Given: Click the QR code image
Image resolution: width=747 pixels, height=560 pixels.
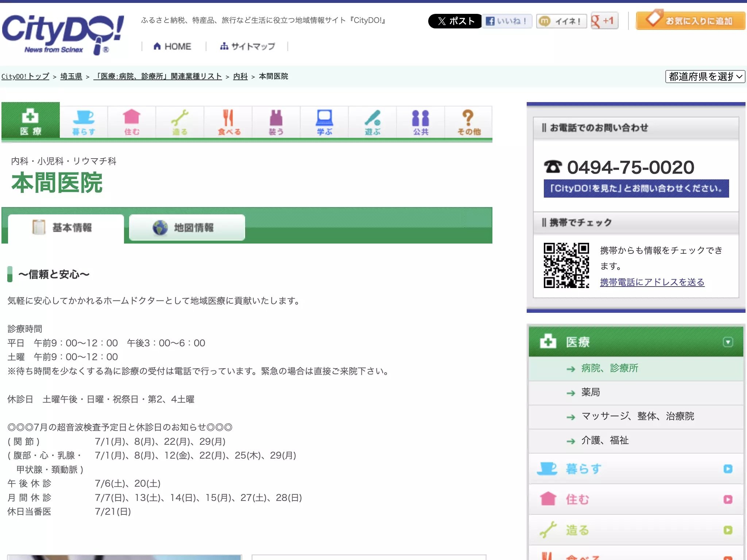Looking at the screenshot, I should click(566, 265).
